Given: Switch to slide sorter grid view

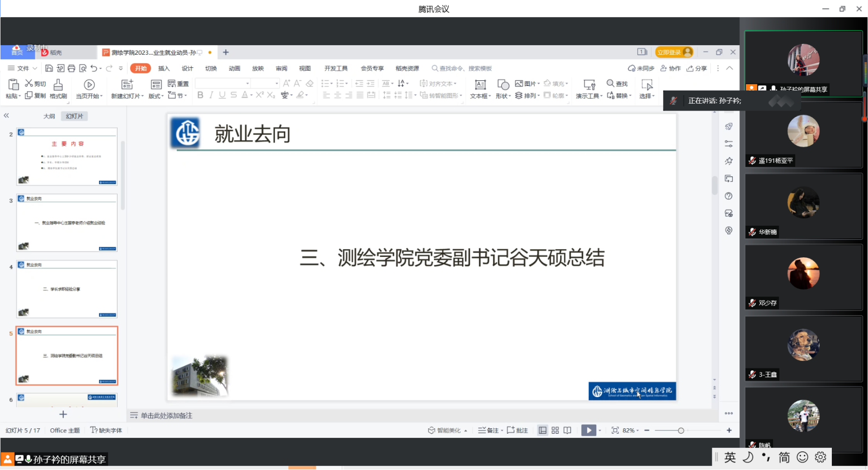Looking at the screenshot, I should (x=555, y=430).
